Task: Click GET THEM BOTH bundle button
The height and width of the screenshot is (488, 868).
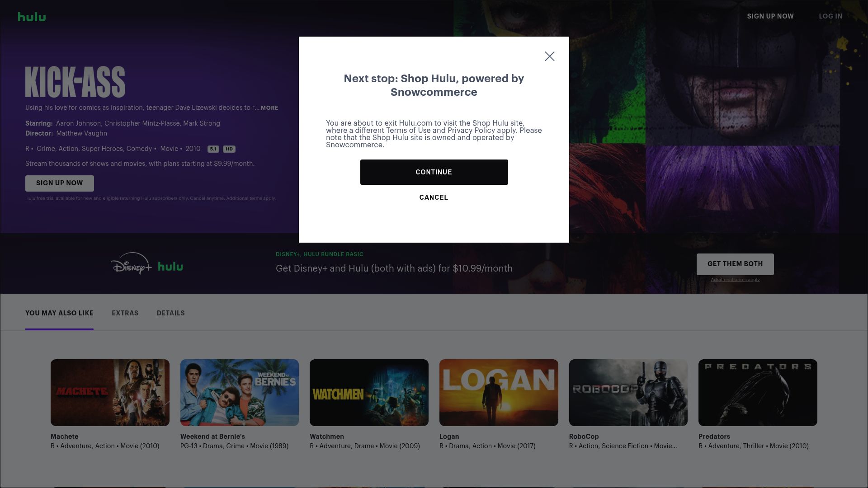Action: [x=735, y=264]
